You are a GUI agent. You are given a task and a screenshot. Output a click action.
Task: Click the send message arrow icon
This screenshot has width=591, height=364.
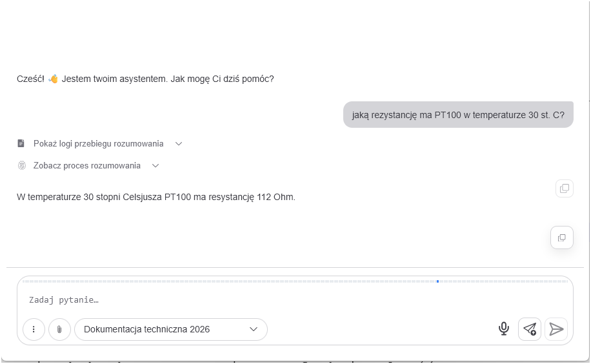pos(556,329)
